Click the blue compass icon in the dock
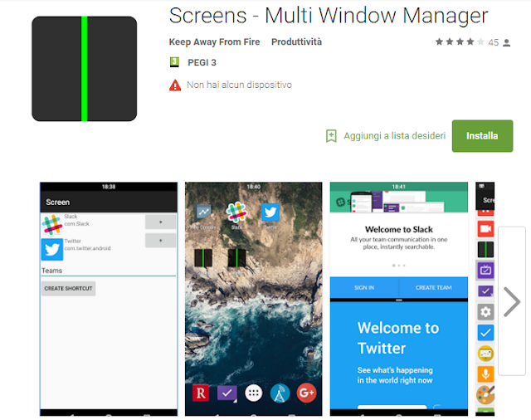The height and width of the screenshot is (420, 531). coord(280,393)
